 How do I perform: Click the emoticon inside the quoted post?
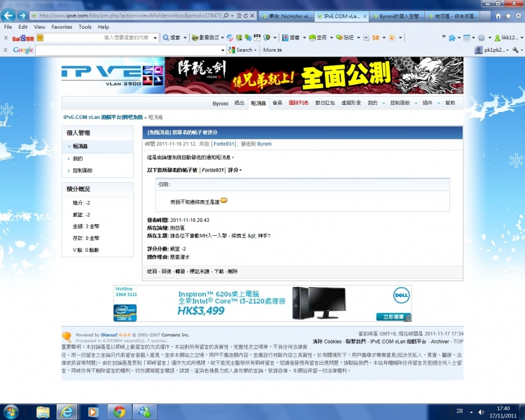point(224,200)
